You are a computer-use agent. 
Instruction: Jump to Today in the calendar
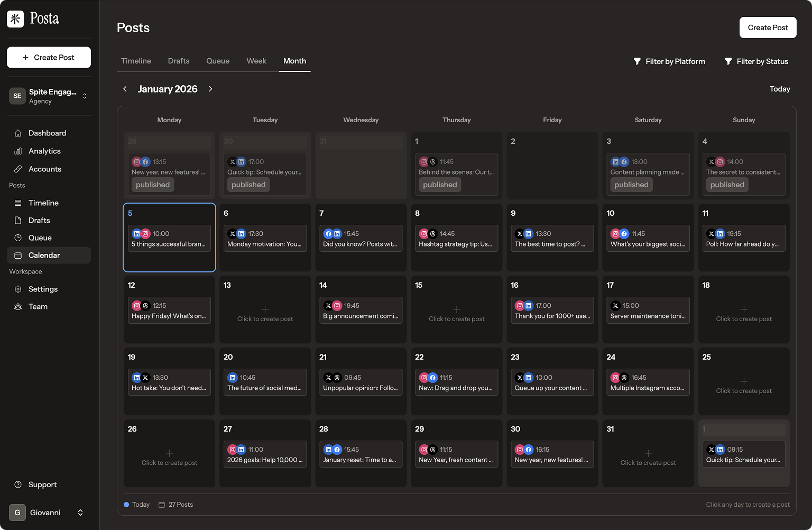click(780, 89)
